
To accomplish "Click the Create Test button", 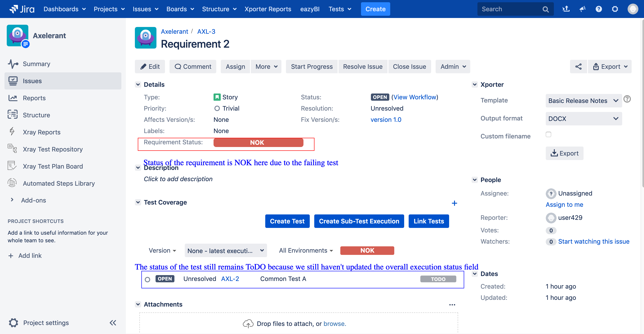I will pos(287,221).
